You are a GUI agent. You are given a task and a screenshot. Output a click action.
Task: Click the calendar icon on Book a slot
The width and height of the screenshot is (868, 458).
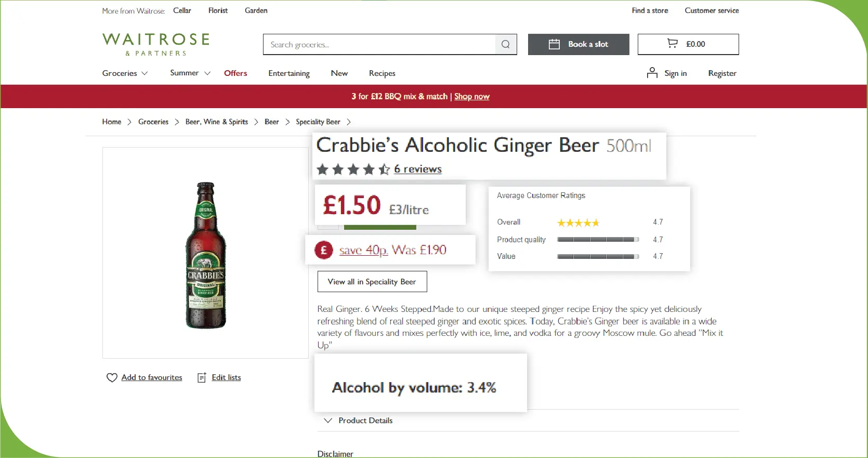pos(554,44)
